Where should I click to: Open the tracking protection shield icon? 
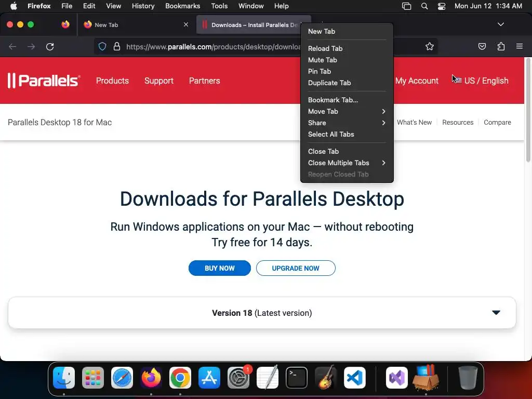[102, 46]
